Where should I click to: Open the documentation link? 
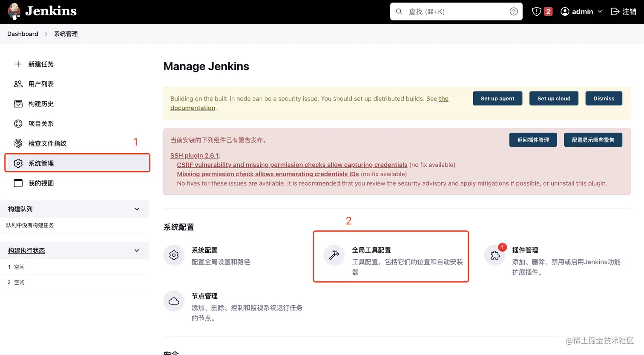click(x=193, y=108)
